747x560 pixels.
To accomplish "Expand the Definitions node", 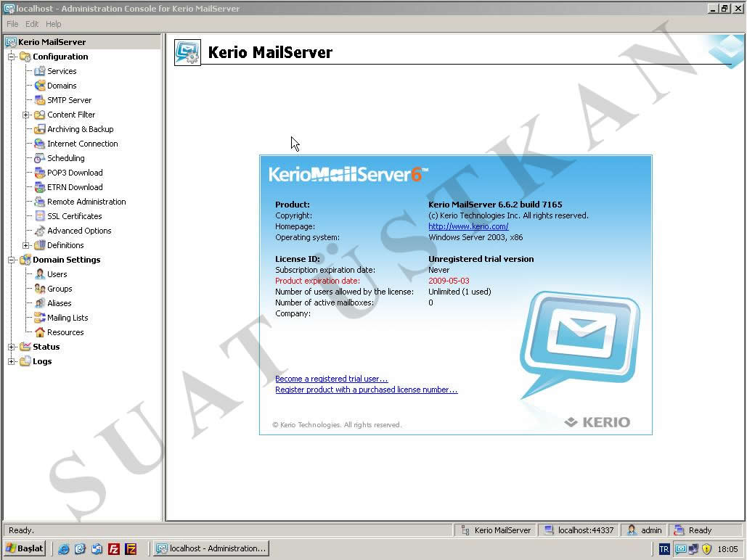I will pyautogui.click(x=26, y=245).
